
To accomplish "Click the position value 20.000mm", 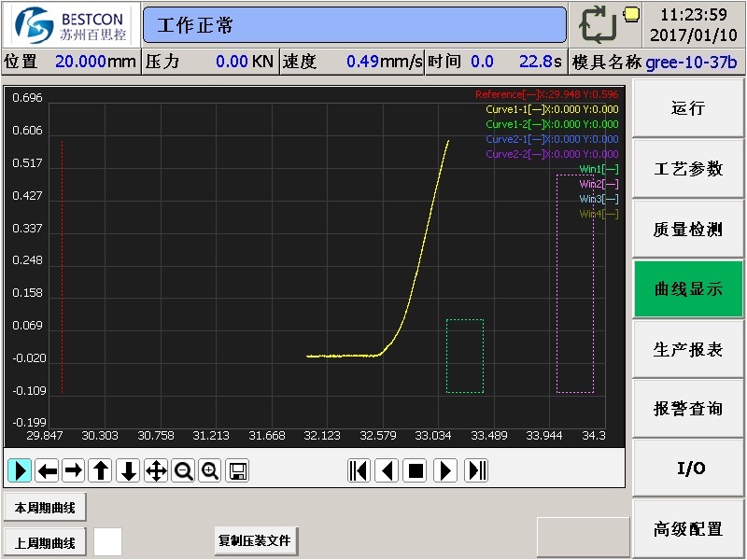I will pyautogui.click(x=95, y=62).
